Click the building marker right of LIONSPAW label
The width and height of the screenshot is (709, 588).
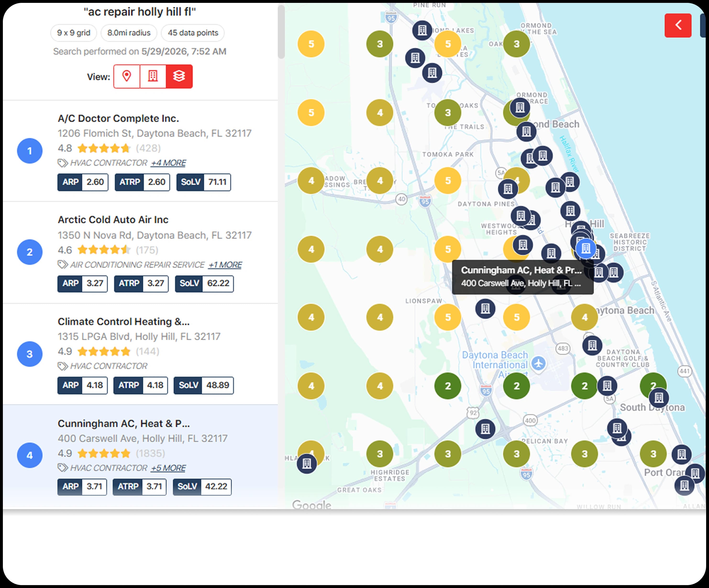485,308
